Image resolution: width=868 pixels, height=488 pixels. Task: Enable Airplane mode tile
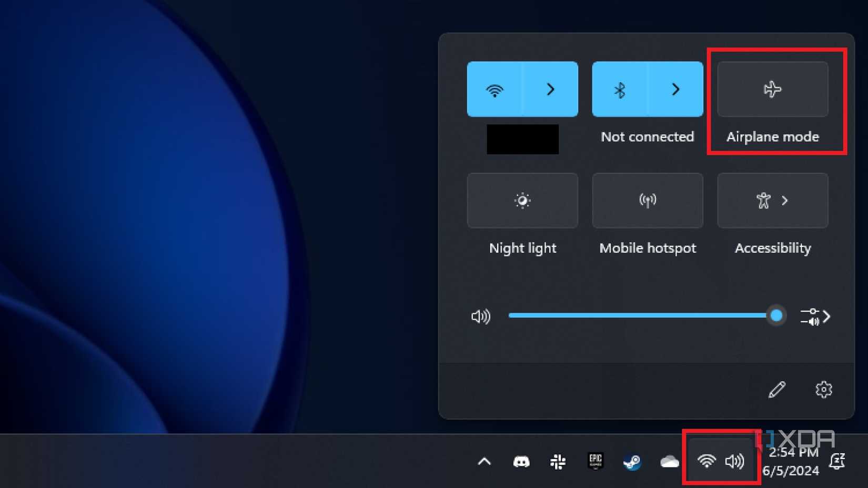(773, 89)
